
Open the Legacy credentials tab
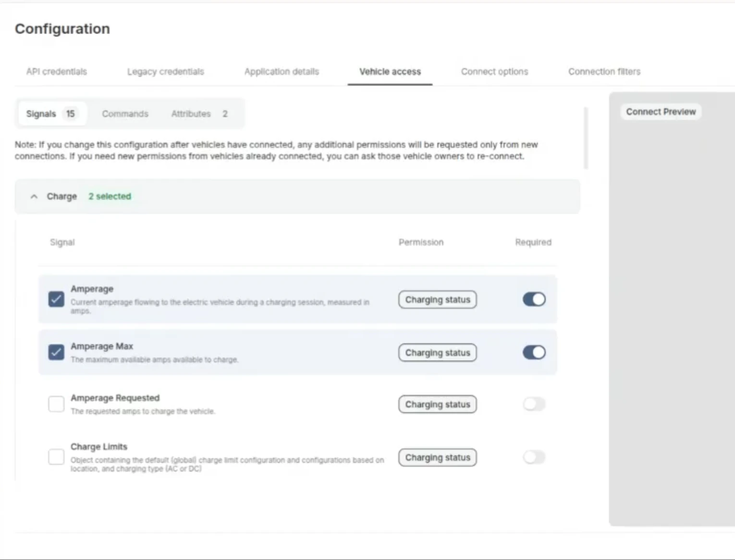(x=165, y=72)
